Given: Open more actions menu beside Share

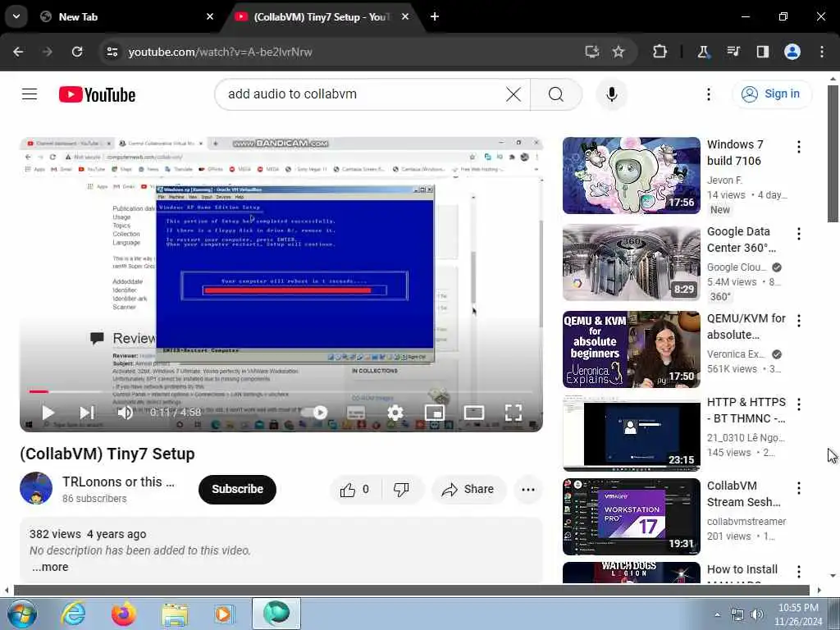Looking at the screenshot, I should 528,489.
